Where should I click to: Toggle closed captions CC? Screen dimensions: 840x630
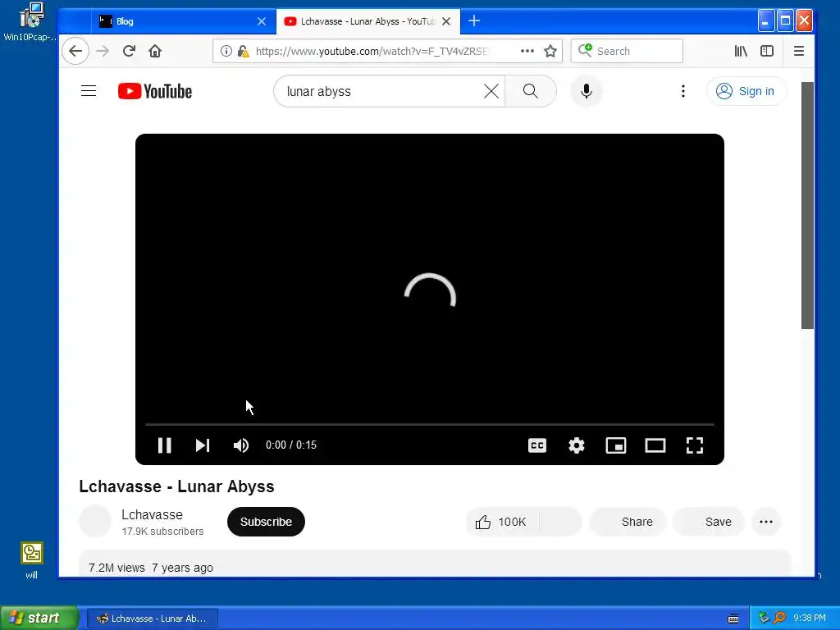(x=536, y=445)
